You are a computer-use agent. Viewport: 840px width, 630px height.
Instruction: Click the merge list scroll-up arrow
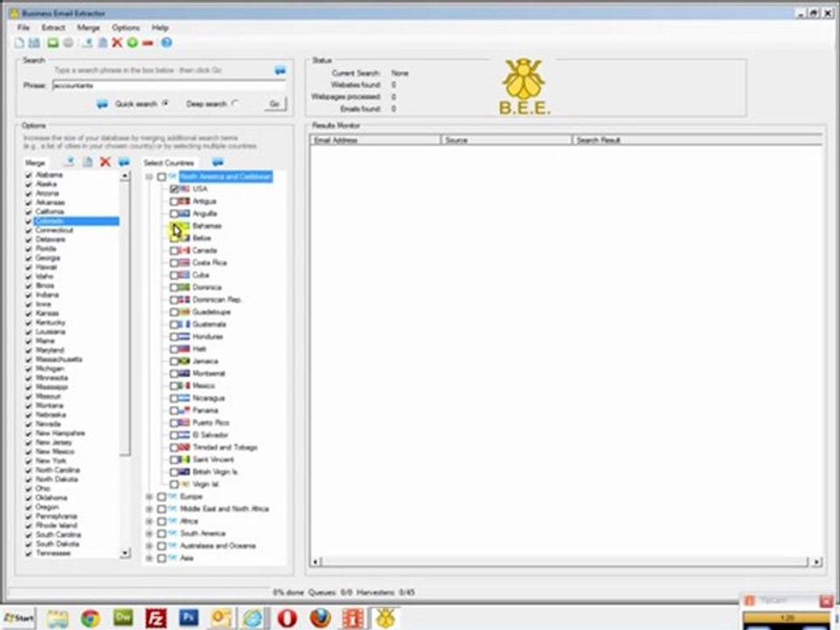click(125, 176)
